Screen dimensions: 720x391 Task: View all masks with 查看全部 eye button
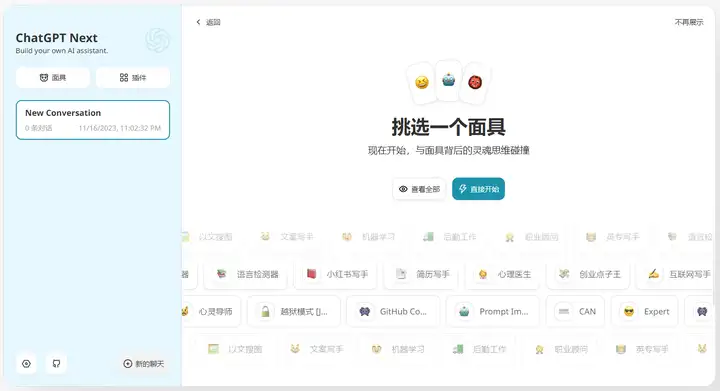tap(419, 189)
